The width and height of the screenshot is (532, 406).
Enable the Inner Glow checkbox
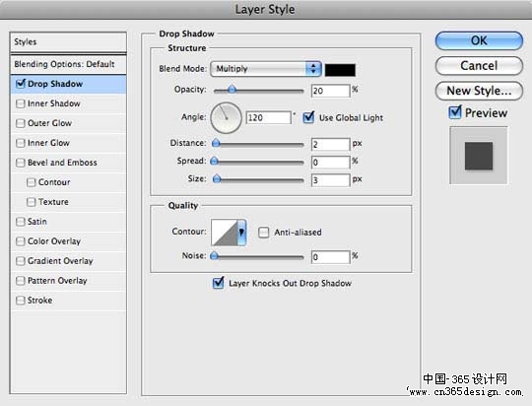[x=21, y=143]
